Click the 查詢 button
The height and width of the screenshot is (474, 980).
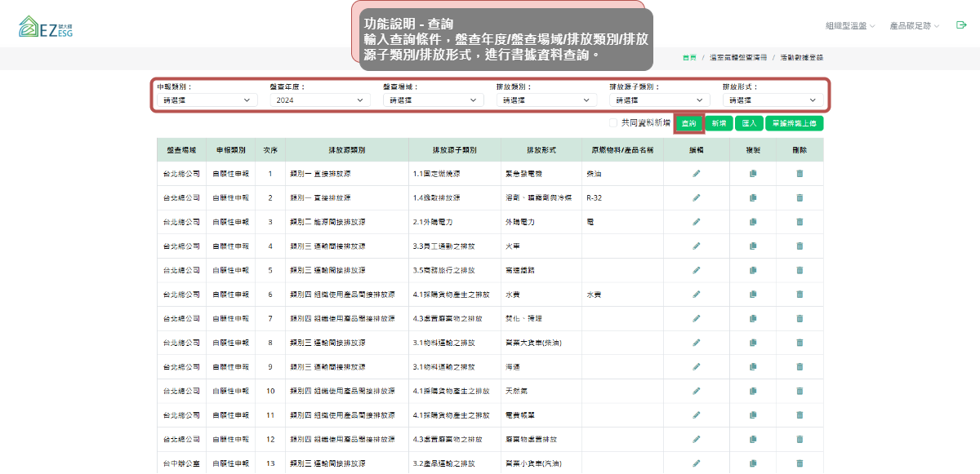[x=689, y=123]
